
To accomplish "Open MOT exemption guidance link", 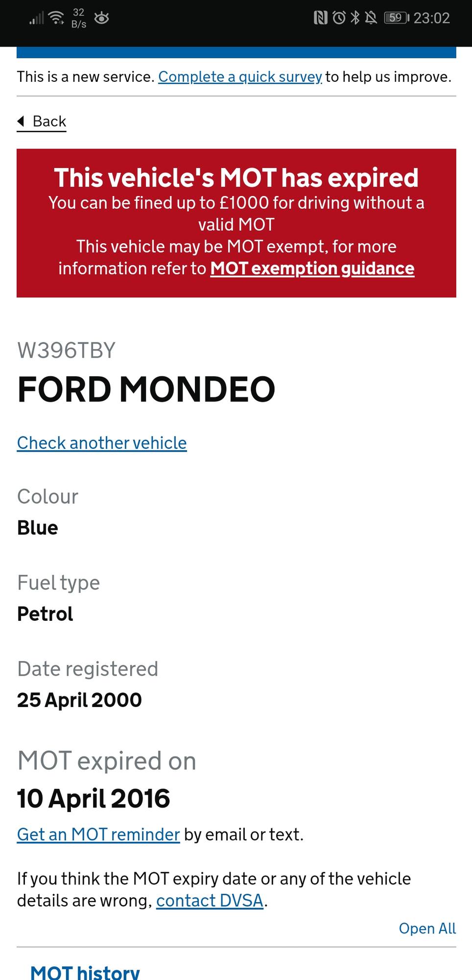I will tap(312, 269).
